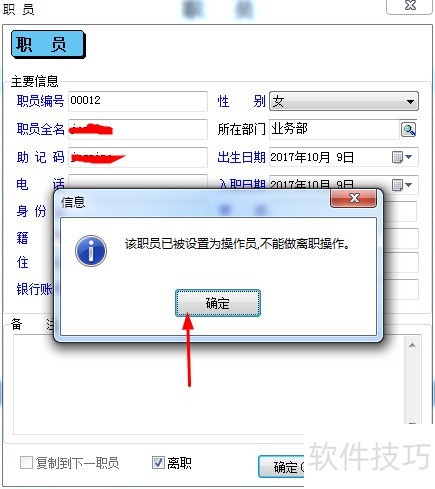Click the blue information icon in the dialog
Screen dimensions: 435x489
pos(91,251)
